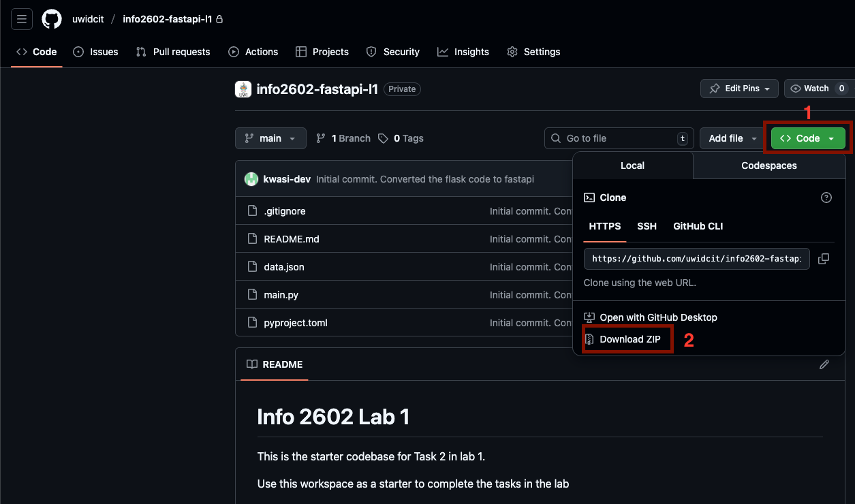
Task: Click the GitHub logo icon
Action: pos(52,19)
